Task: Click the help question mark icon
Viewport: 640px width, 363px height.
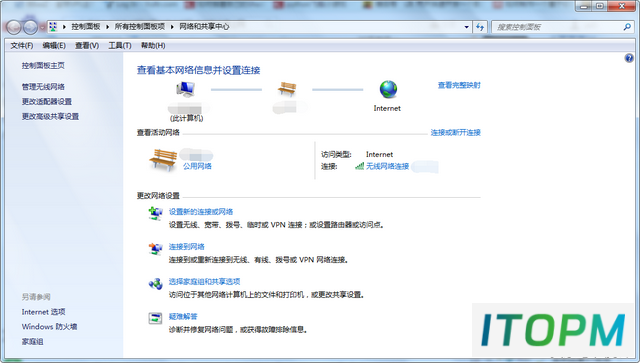Action: point(629,58)
